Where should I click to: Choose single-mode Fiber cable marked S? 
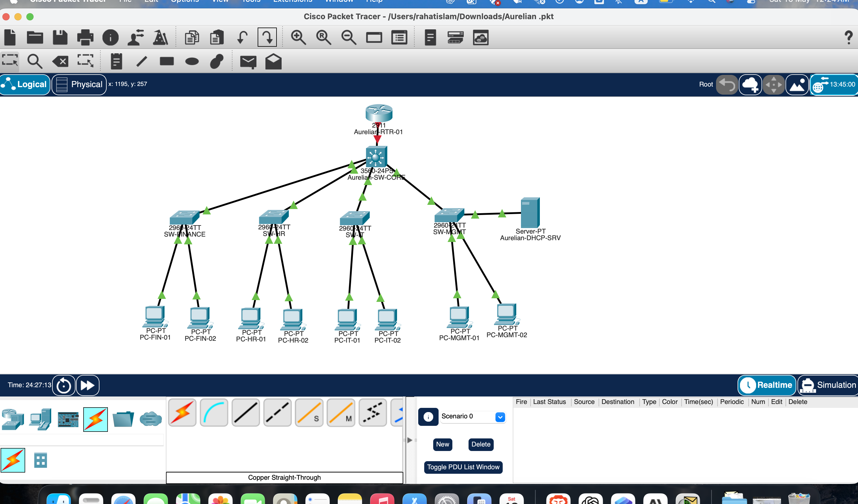point(309,412)
